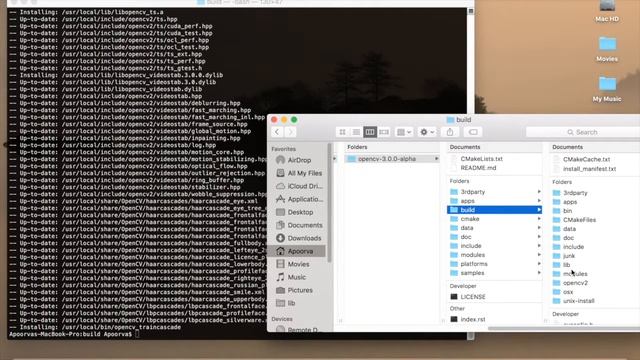Select data folder in middle column
Screen dimensions: 640x360
pos(467,228)
